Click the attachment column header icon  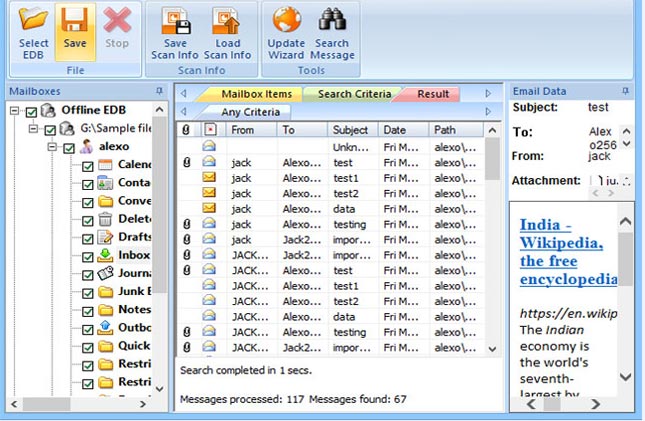(186, 130)
